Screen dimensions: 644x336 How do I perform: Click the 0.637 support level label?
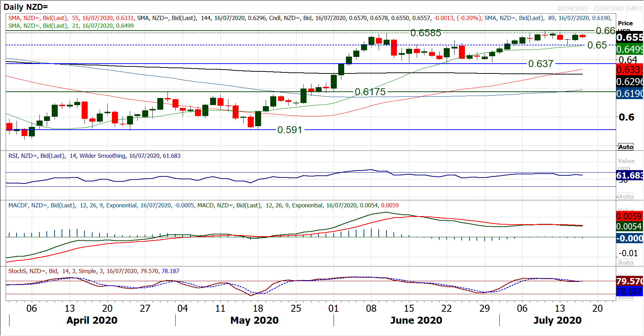pos(541,64)
